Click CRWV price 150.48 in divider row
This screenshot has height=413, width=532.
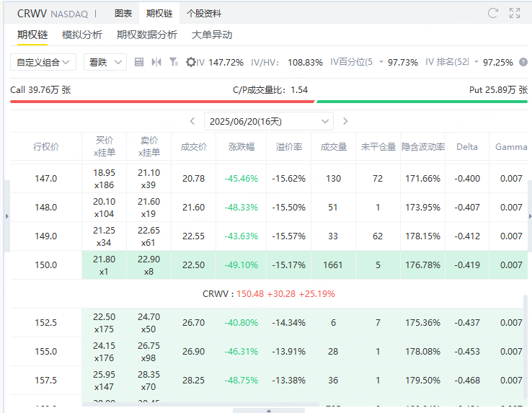250,294
